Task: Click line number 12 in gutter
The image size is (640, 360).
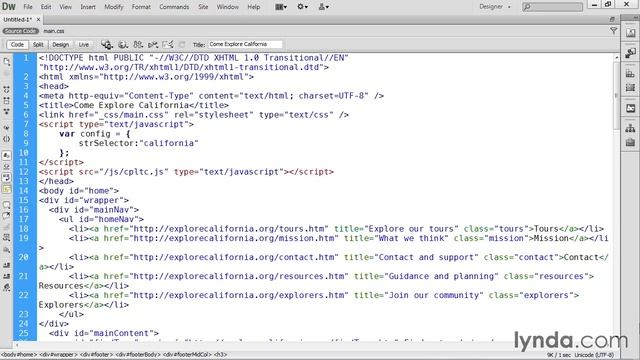Action: 24,172
